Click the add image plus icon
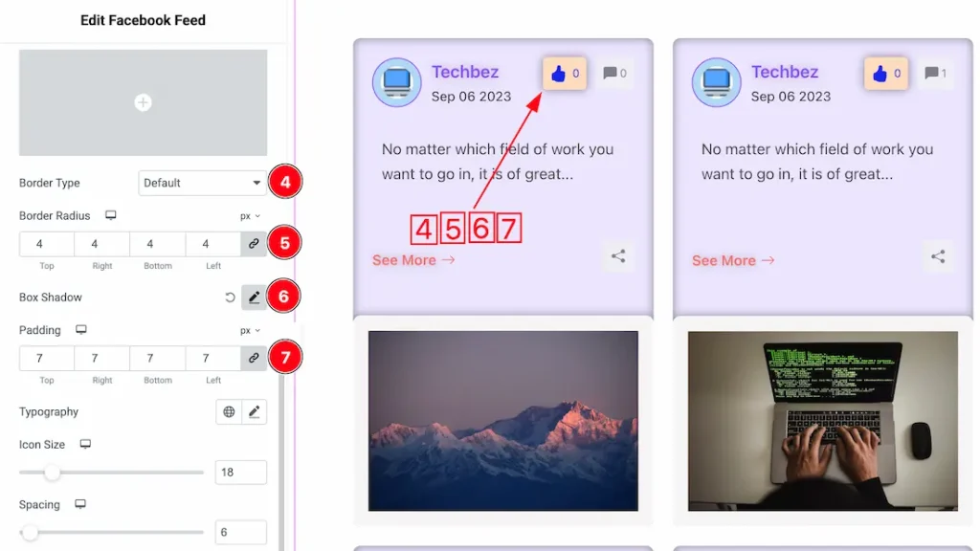Image resolution: width=980 pixels, height=551 pixels. coord(143,102)
